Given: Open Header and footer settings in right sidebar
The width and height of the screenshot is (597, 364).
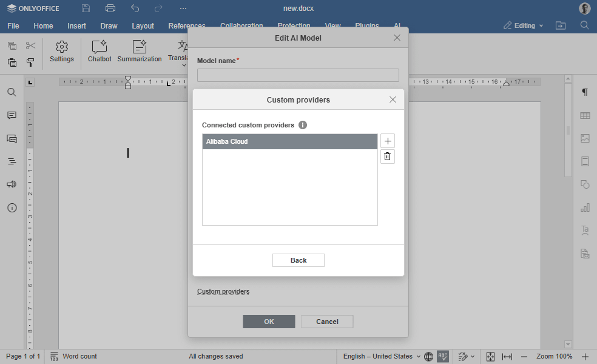Looking at the screenshot, I should (585, 161).
